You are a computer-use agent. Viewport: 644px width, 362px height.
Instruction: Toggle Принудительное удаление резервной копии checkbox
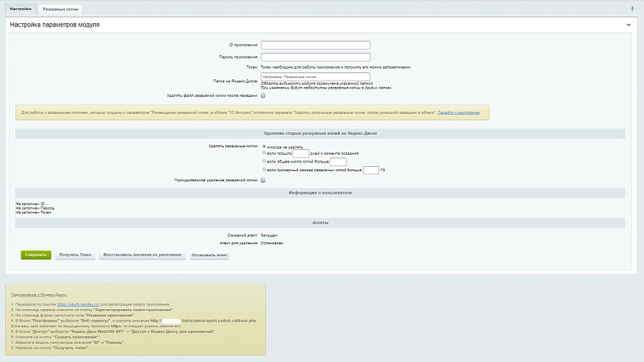click(x=264, y=180)
